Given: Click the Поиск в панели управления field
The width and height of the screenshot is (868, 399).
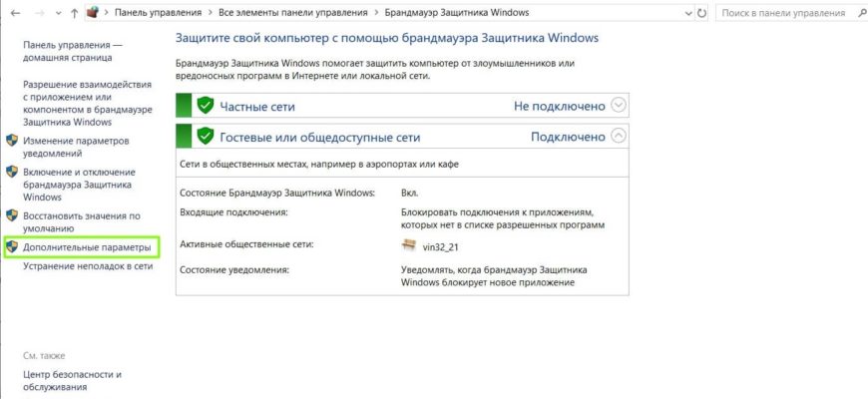Looking at the screenshot, I should point(784,13).
